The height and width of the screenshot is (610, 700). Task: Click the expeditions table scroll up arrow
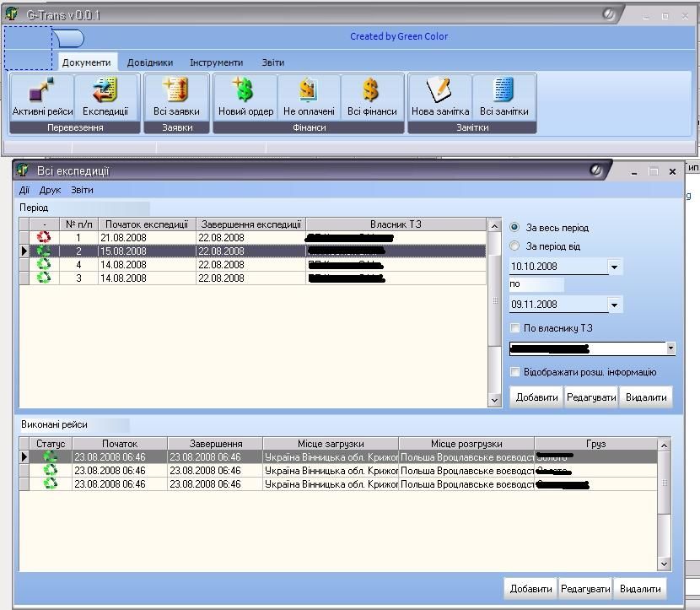(x=494, y=226)
